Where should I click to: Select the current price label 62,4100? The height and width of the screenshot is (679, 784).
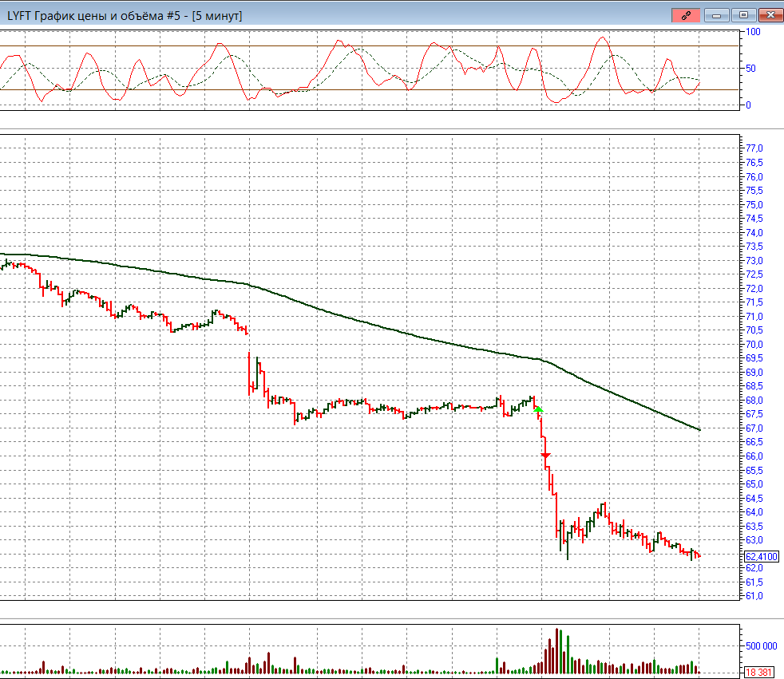761,556
